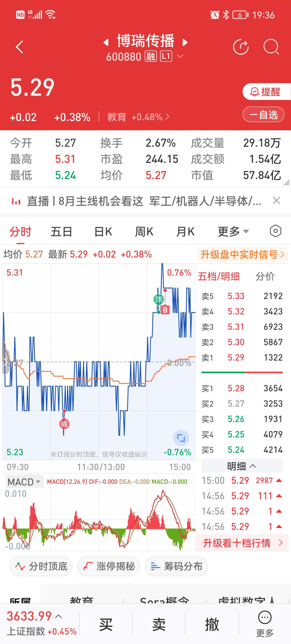Tap the alarm clock status icon
The image size is (291, 644).
tap(215, 15)
